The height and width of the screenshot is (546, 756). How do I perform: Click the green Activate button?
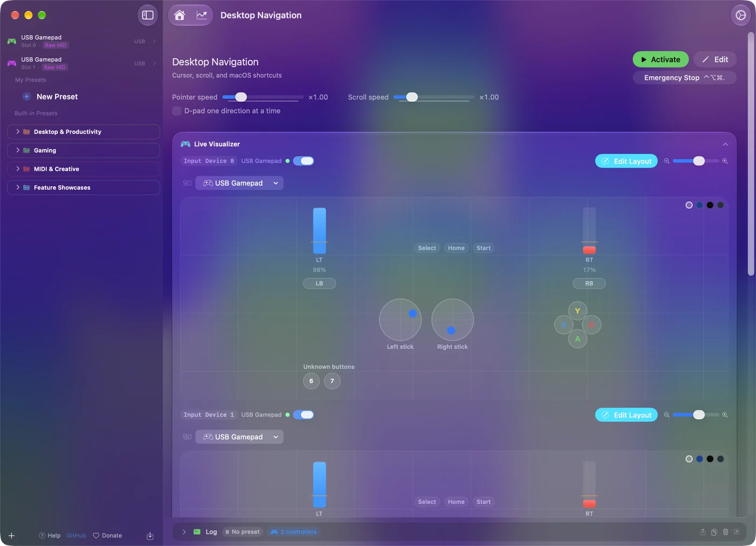pyautogui.click(x=660, y=59)
